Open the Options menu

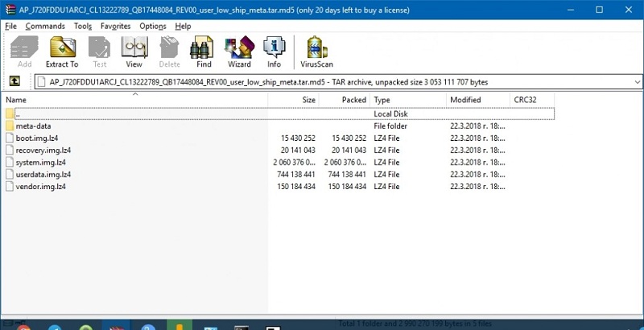152,26
